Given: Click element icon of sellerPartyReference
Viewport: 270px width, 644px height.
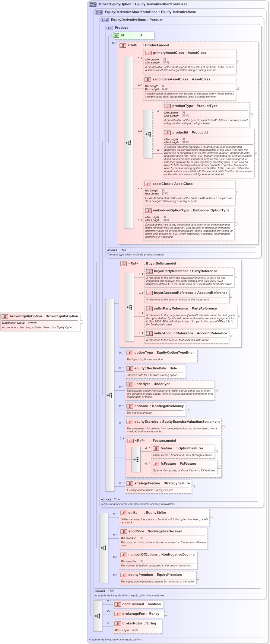Looking at the screenshot, I should 149,309.
